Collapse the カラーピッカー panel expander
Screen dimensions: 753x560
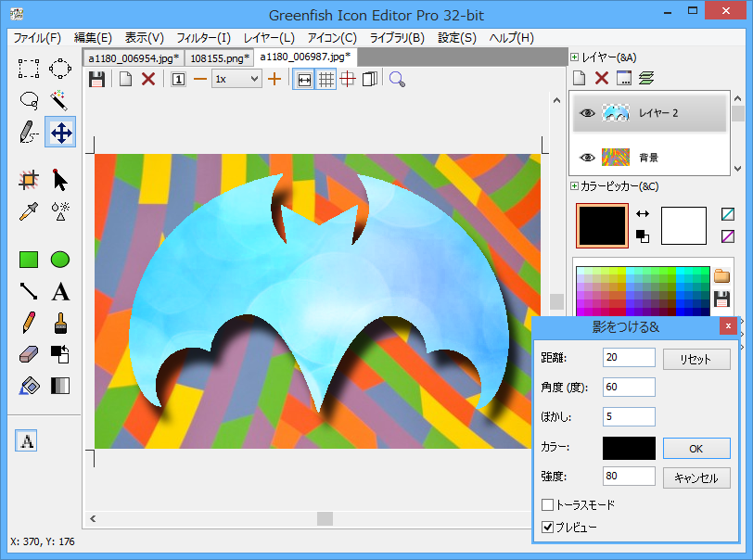point(575,186)
